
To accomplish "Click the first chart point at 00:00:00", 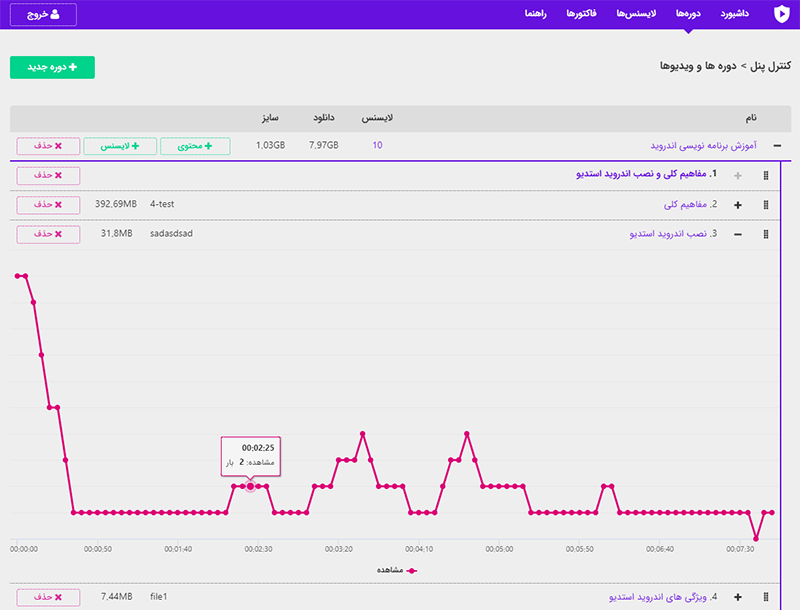I will point(17,276).
